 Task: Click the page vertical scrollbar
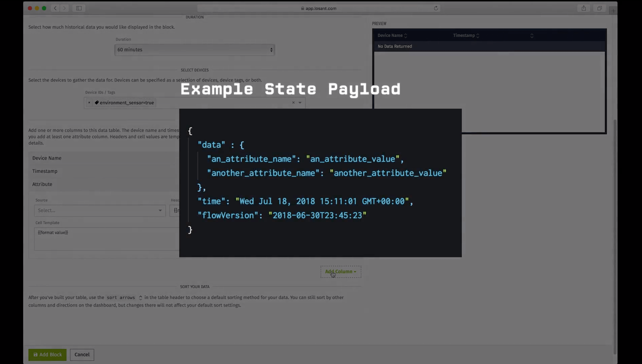coord(615,236)
